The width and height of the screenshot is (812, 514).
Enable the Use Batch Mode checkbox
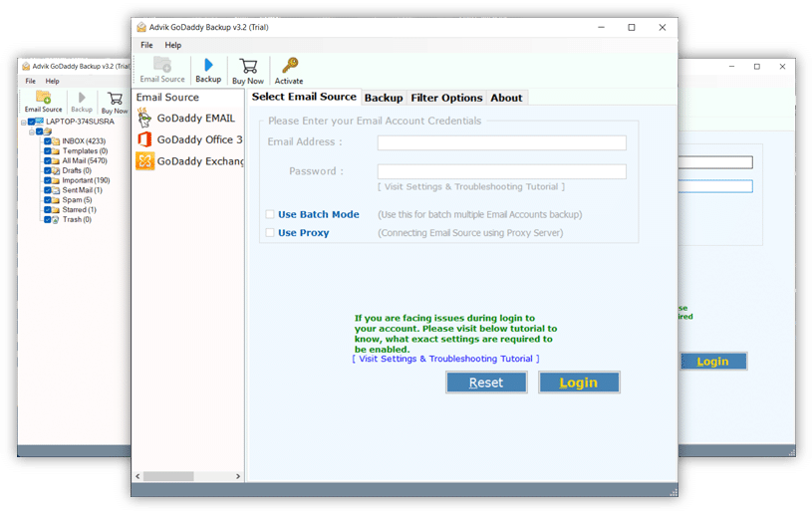(270, 214)
